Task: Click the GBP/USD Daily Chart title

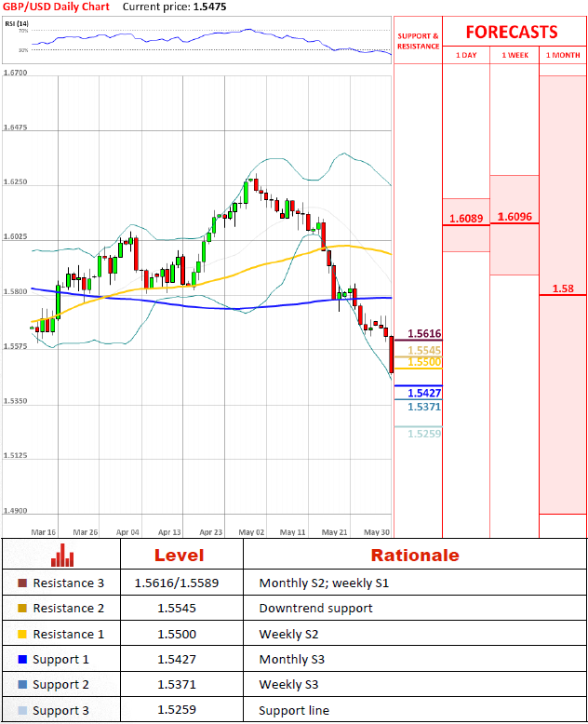Action: pos(56,7)
